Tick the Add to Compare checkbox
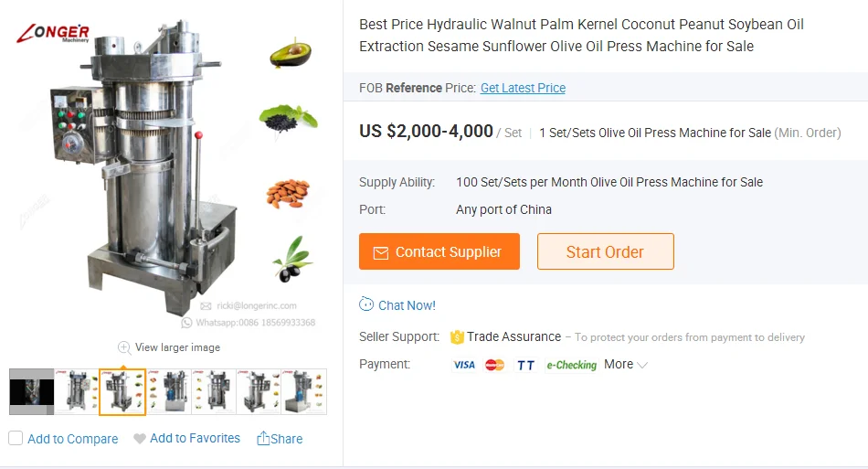 (x=16, y=439)
